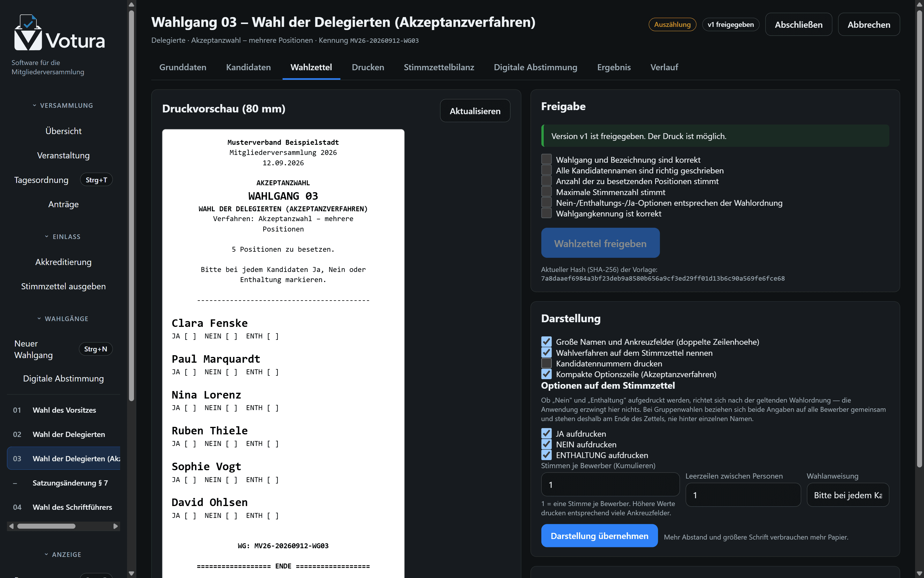Enable 'Kandidatennummern drucken' checkbox
The height and width of the screenshot is (578, 924).
546,363
